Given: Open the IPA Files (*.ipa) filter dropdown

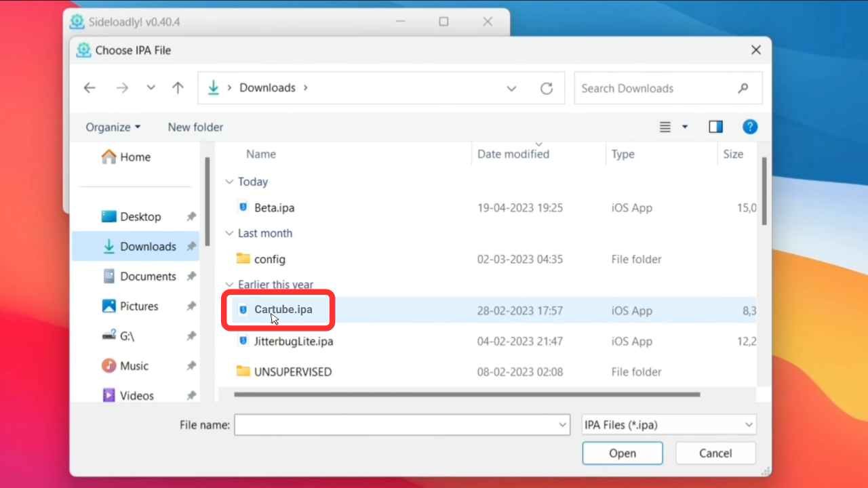Looking at the screenshot, I should point(669,425).
